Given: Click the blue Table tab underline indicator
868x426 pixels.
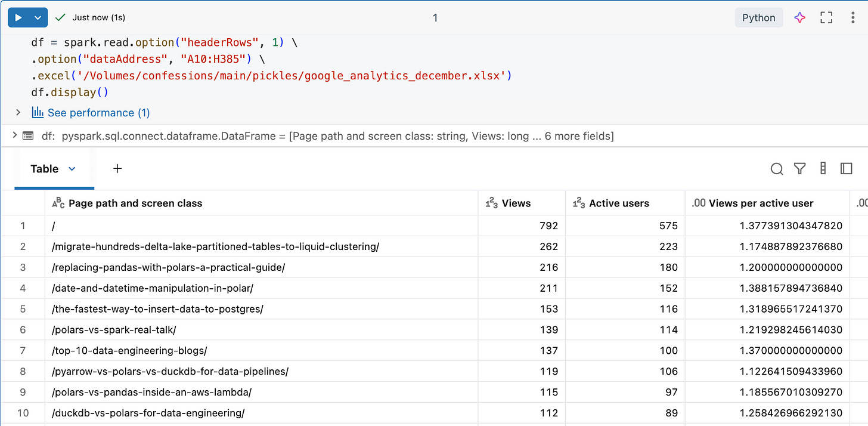Looking at the screenshot, I should coord(54,186).
